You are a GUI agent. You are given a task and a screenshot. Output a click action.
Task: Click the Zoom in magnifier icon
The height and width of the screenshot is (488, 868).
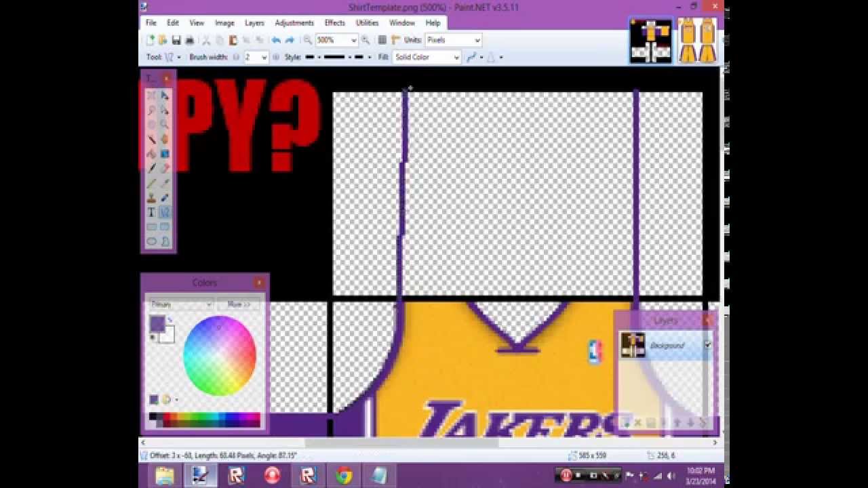366,40
